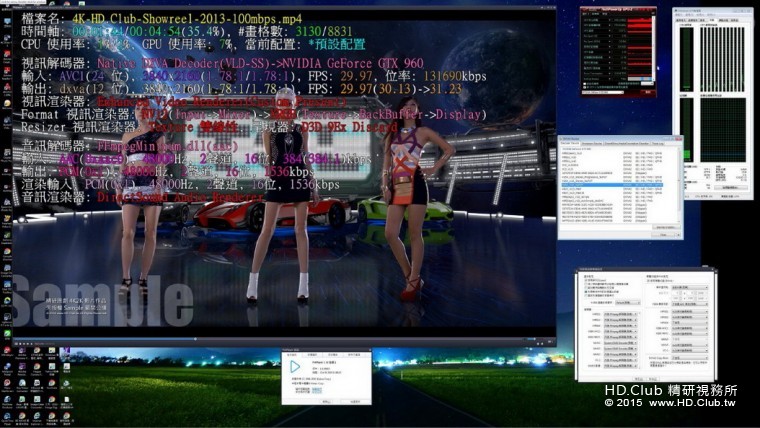The image size is (760, 428).
Task: Click the PotPlayer logo in the About dialog
Action: coord(295,366)
